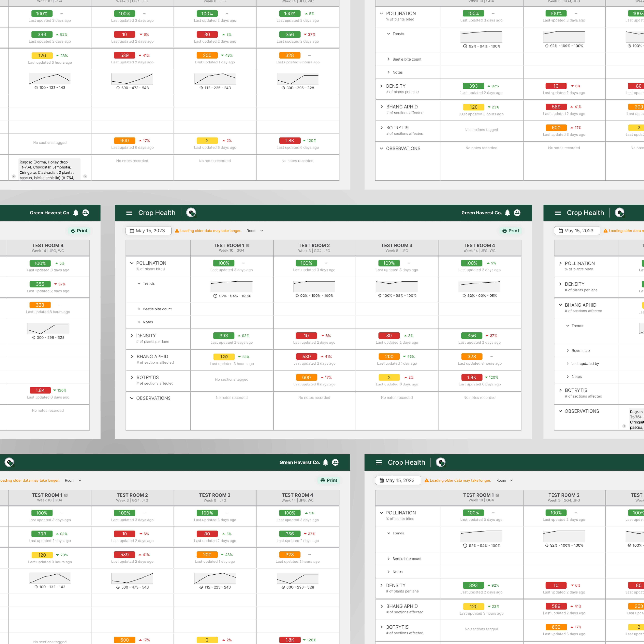Click Print button in middle-left window
Screen dimensions: 644x644
pos(79,231)
